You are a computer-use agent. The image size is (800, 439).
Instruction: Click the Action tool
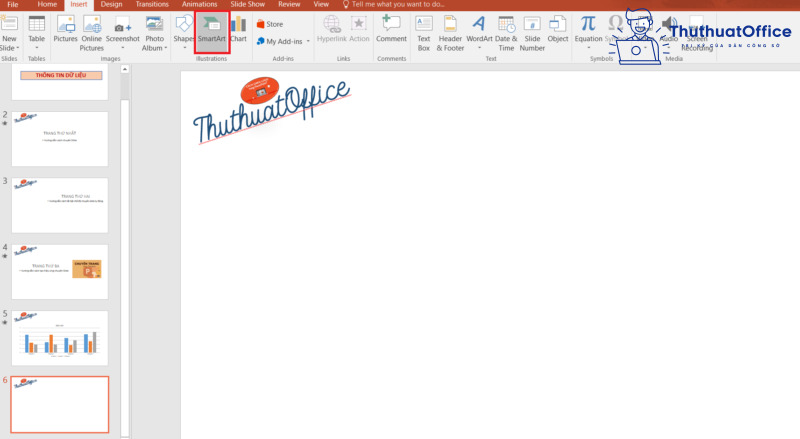pos(359,30)
